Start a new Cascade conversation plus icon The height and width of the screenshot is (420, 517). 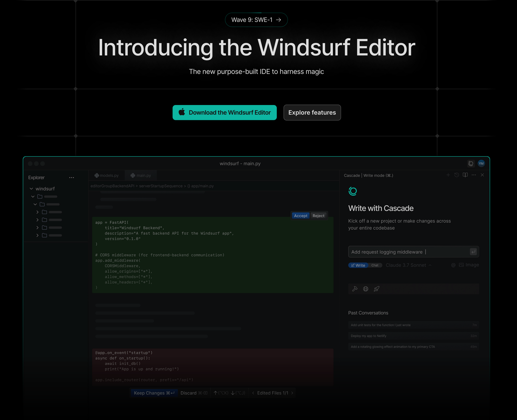448,175
